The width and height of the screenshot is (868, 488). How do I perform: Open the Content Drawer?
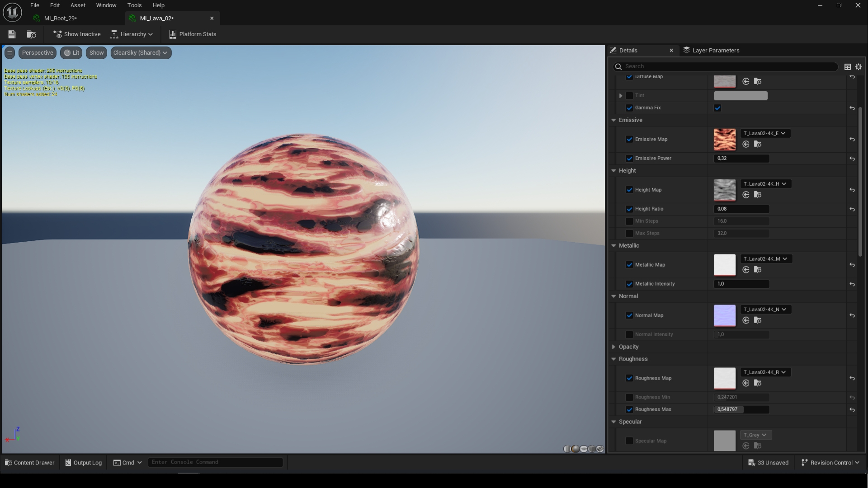click(x=30, y=463)
